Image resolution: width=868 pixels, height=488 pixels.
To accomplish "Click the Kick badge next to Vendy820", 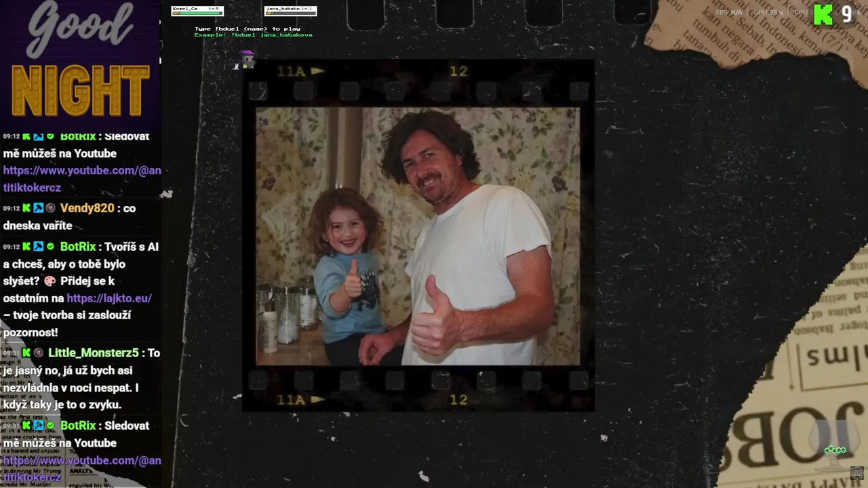I will [26, 208].
